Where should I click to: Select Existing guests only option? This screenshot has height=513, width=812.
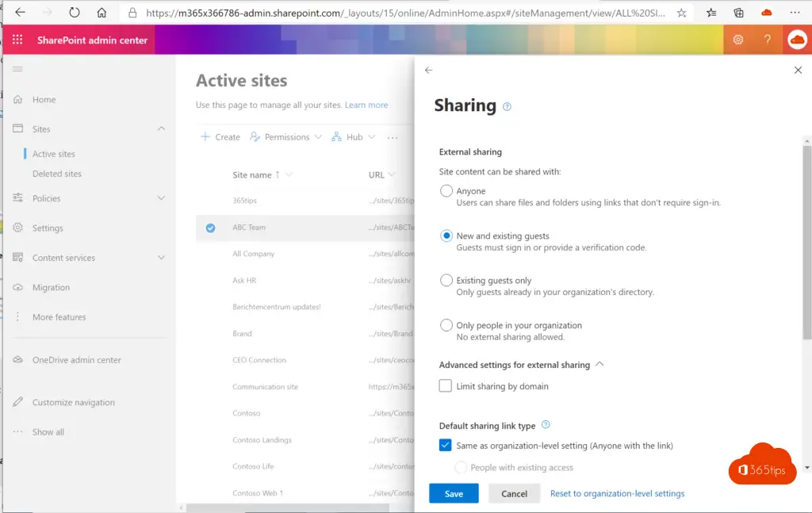[446, 281]
